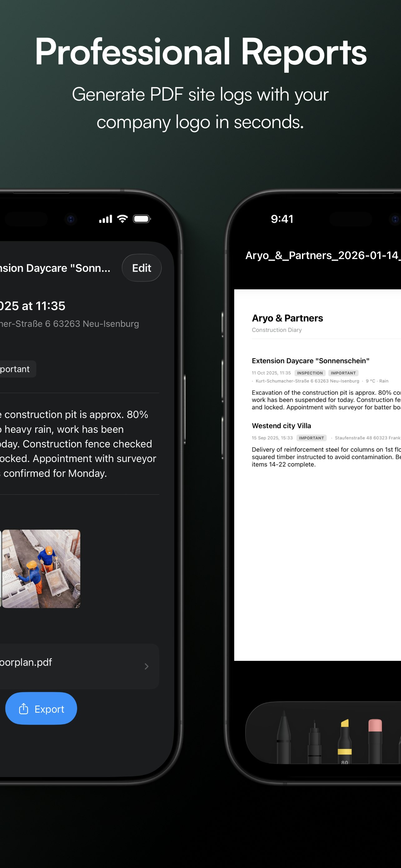Screen dimensions: 401x868
Task: Open the floorplan.pdf attachment row
Action: click(x=79, y=666)
